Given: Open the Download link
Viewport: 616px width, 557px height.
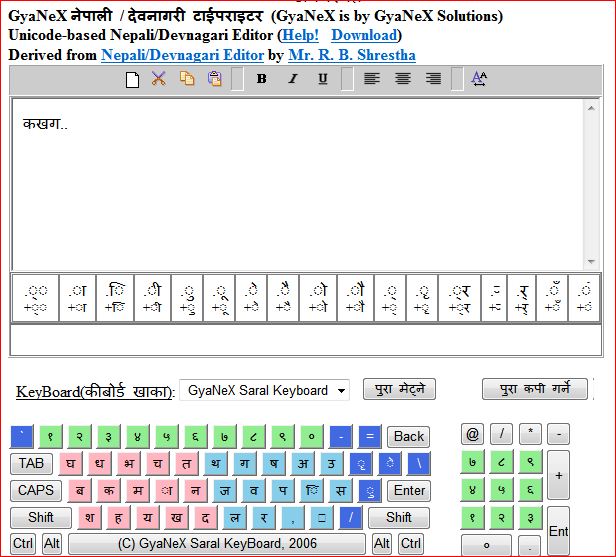Looking at the screenshot, I should point(364,35).
